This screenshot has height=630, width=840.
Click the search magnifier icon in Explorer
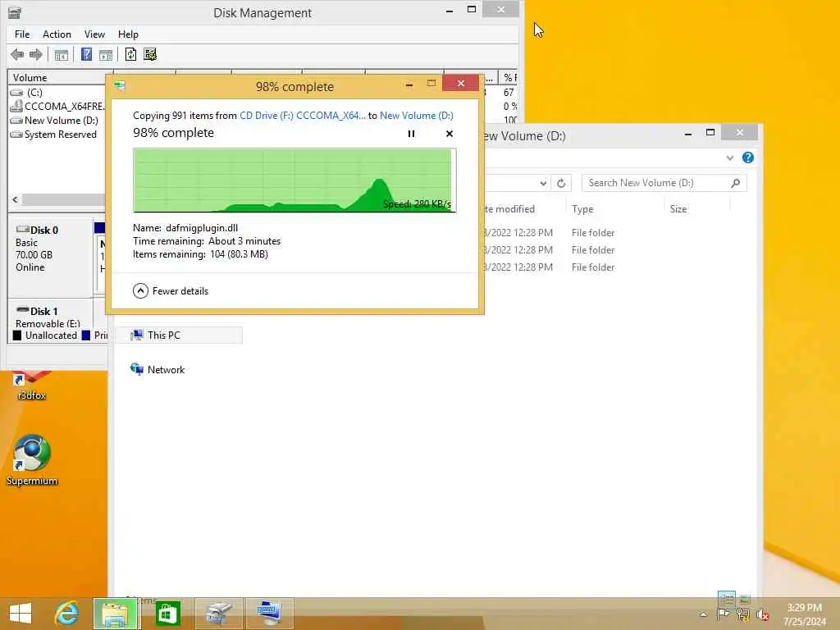pos(736,183)
